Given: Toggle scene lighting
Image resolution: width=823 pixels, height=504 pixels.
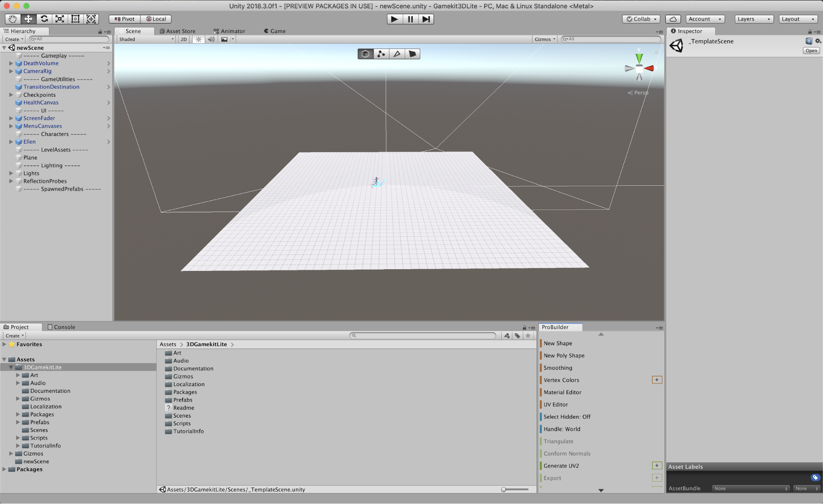Looking at the screenshot, I should tap(198, 39).
